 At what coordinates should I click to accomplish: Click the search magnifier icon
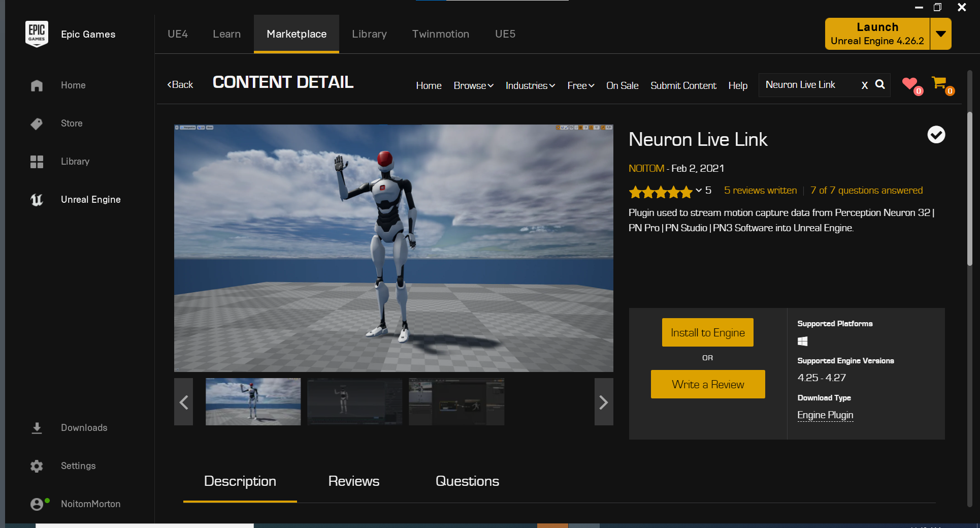click(x=880, y=85)
